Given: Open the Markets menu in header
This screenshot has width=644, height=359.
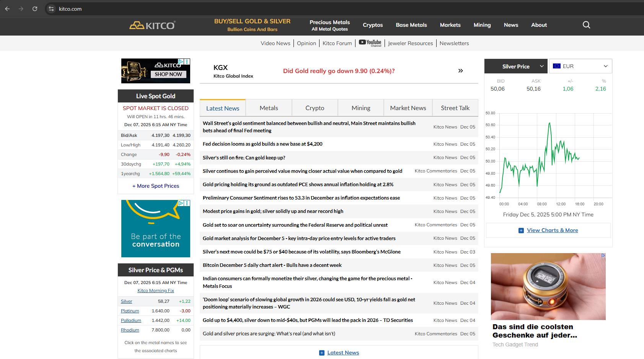Looking at the screenshot, I should (x=450, y=25).
